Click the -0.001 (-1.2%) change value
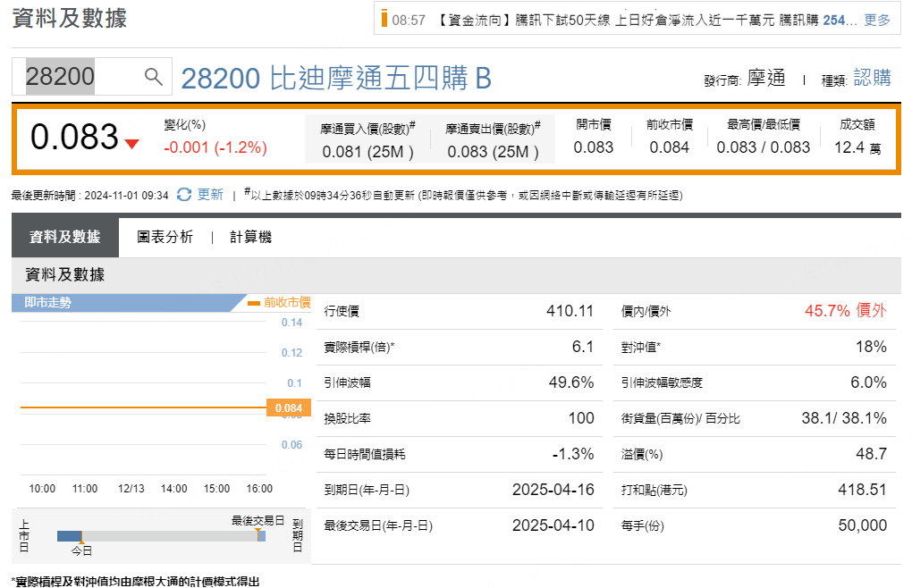 tap(215, 147)
